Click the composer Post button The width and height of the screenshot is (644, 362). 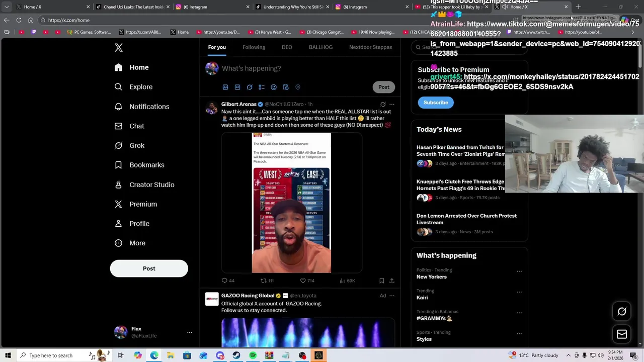click(384, 87)
